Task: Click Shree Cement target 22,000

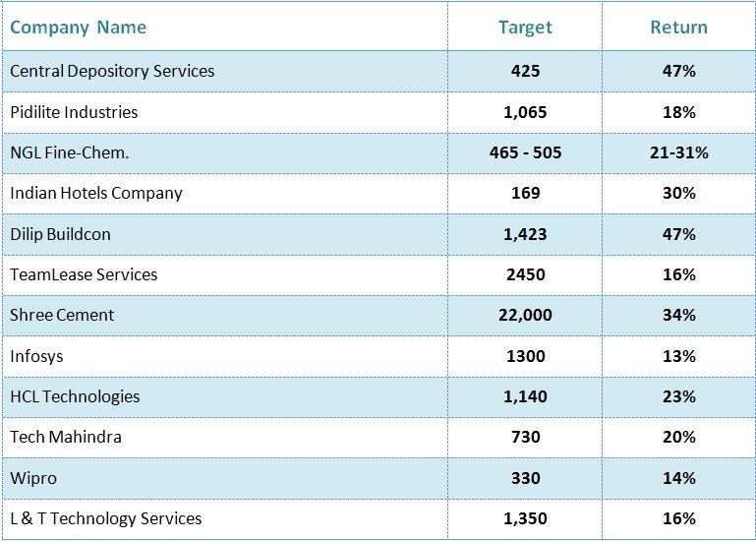Action: (525, 315)
